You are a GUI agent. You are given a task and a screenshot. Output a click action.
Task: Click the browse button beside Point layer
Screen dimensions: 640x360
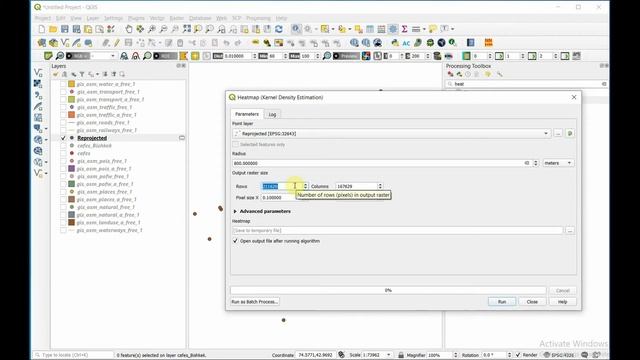pyautogui.click(x=558, y=133)
